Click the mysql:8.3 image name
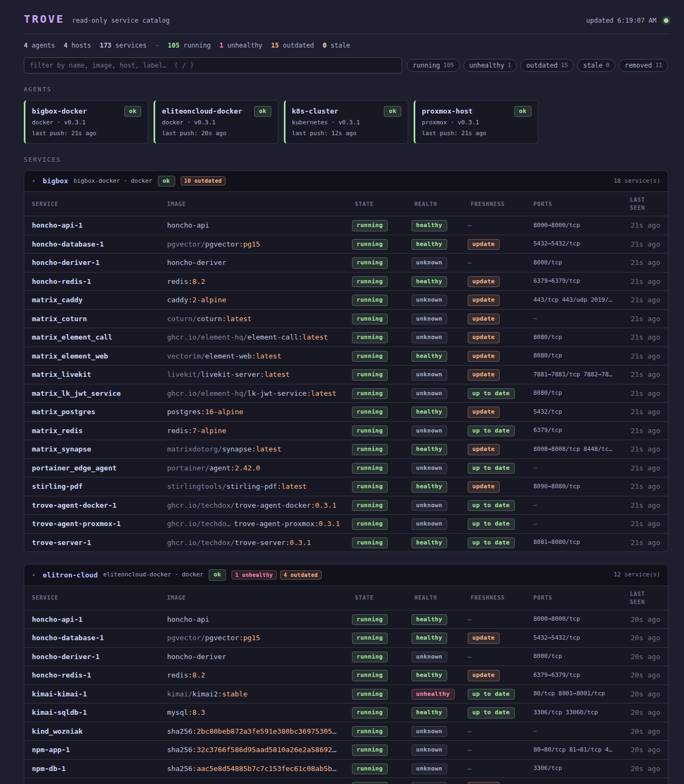This screenshot has width=684, height=784. (186, 713)
